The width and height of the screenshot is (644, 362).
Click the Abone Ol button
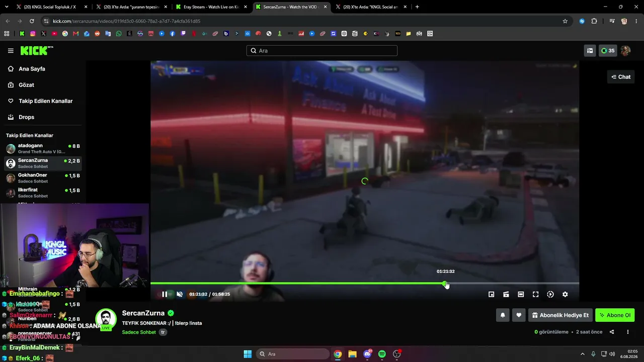[x=615, y=315]
